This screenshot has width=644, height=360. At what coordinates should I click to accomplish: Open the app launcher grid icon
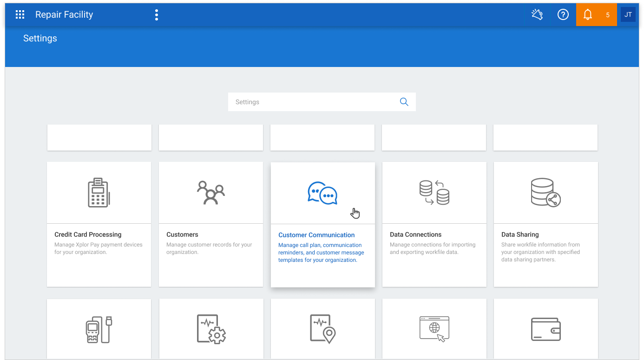(20, 15)
